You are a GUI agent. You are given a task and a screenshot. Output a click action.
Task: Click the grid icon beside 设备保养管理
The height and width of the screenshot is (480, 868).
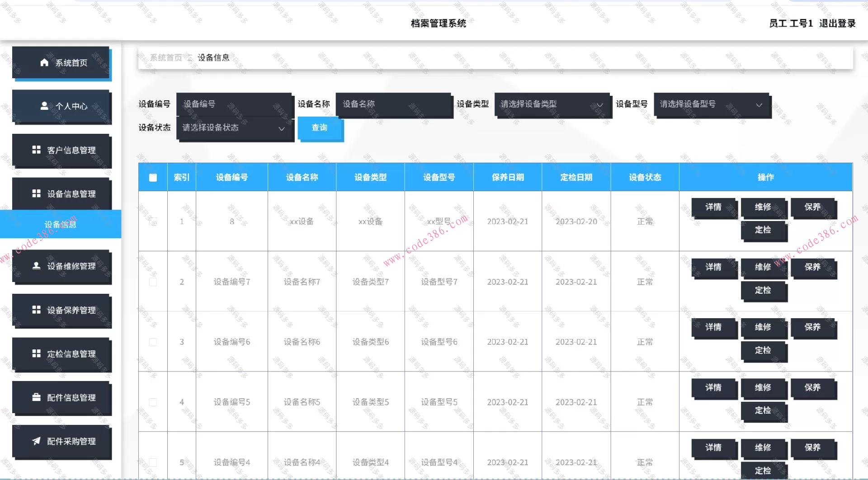point(37,310)
